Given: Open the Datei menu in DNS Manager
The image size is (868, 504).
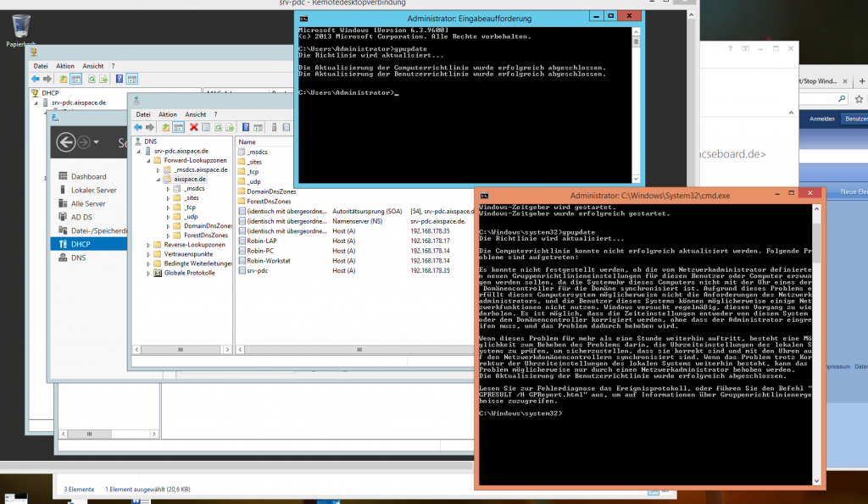Looking at the screenshot, I should pyautogui.click(x=143, y=114).
